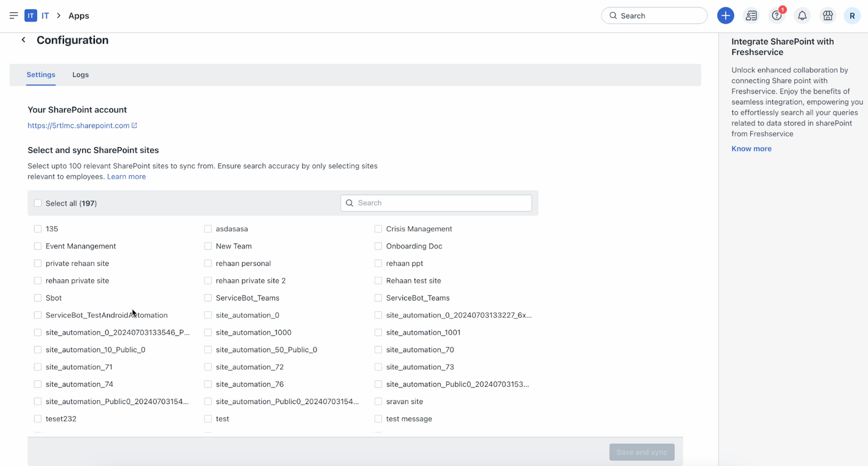Image resolution: width=868 pixels, height=466 pixels.
Task: Check the site_automation_71 checkbox
Action: 37,367
